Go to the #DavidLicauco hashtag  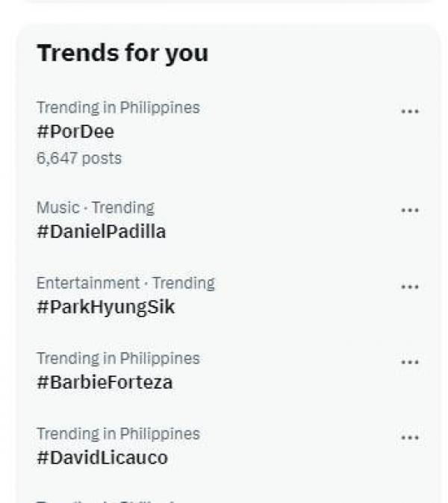coord(102,457)
